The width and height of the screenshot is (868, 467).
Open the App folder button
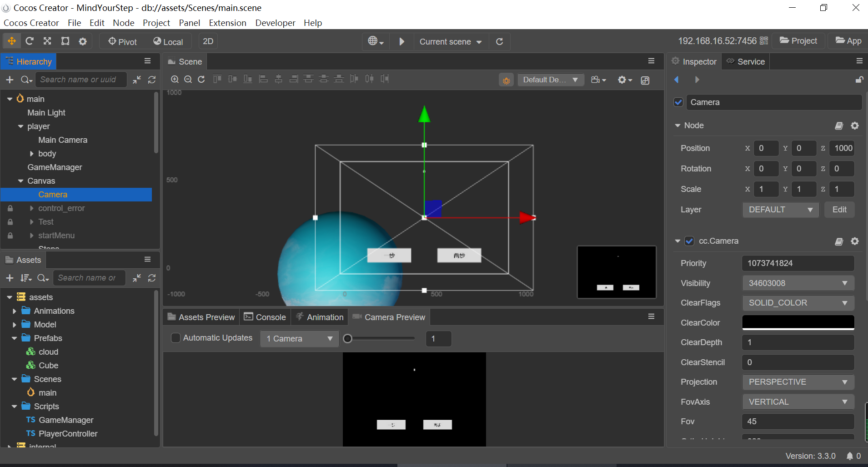(x=848, y=41)
